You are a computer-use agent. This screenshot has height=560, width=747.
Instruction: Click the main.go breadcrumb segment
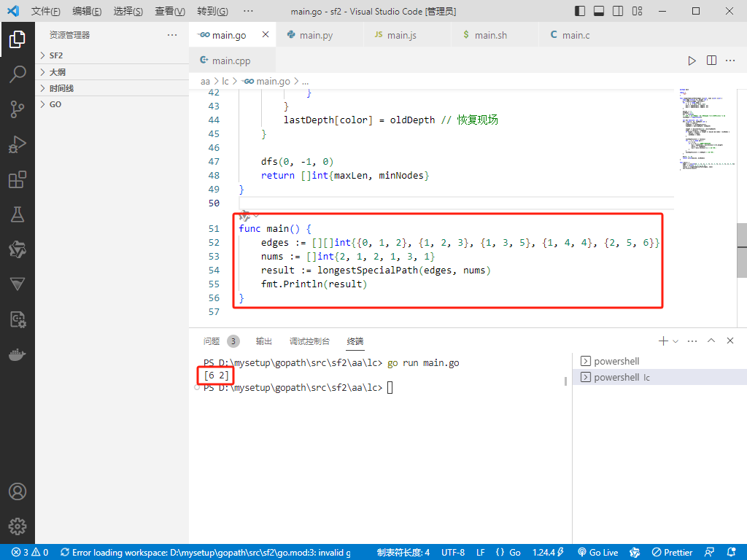pyautogui.click(x=273, y=82)
